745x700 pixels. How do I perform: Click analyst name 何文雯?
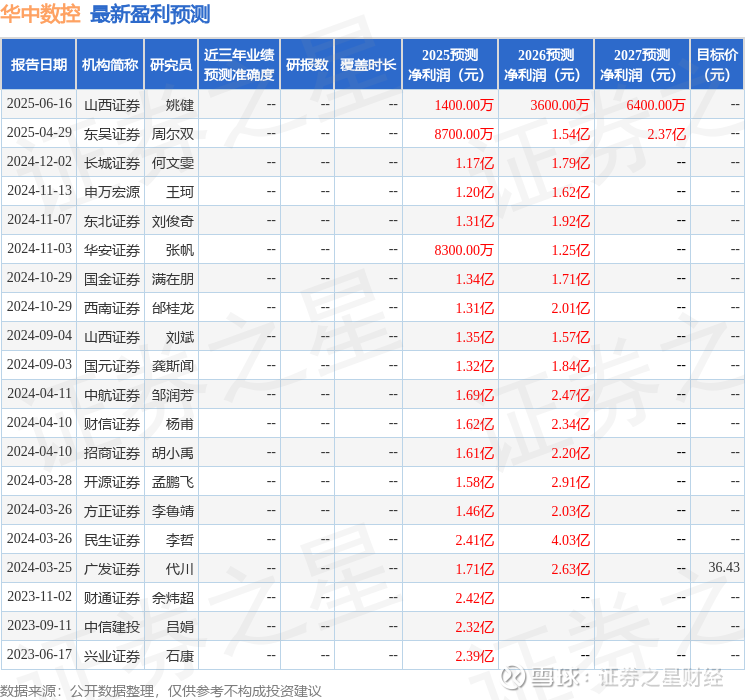click(x=173, y=163)
